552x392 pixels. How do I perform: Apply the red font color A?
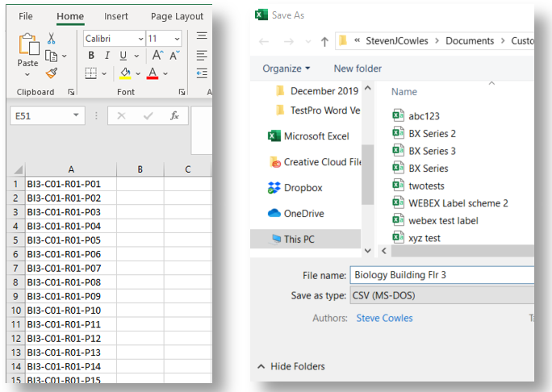coord(153,73)
